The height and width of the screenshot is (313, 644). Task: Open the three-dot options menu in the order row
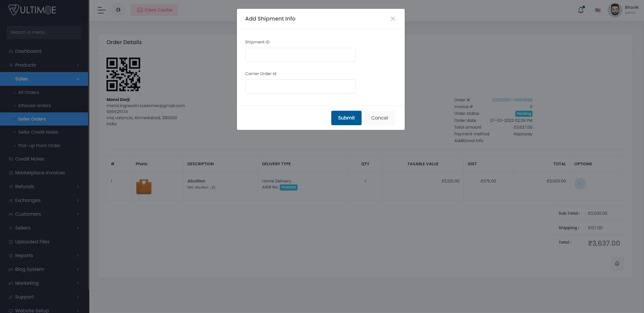tap(580, 184)
